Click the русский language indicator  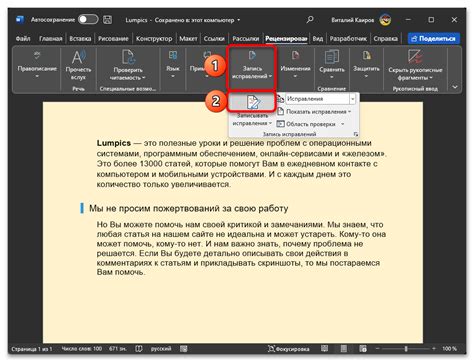161,349
